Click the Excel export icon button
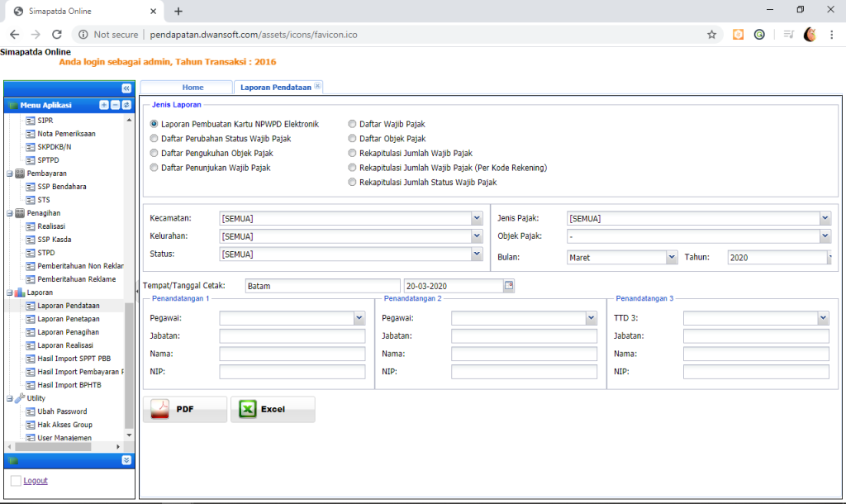This screenshot has width=846, height=504. (x=273, y=409)
